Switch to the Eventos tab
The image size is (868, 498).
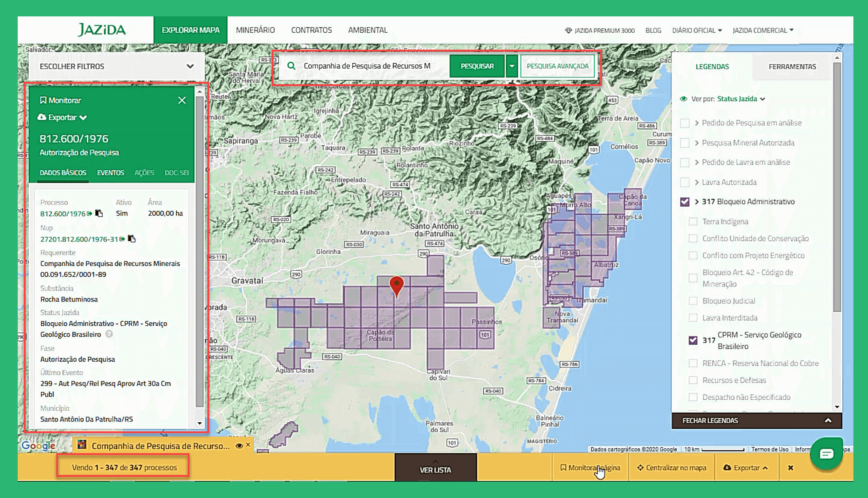pyautogui.click(x=111, y=173)
